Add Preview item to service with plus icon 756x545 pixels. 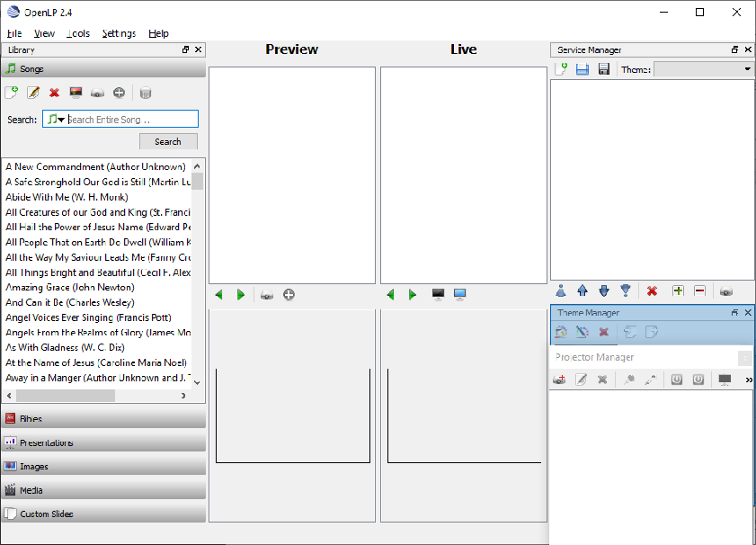tap(289, 295)
